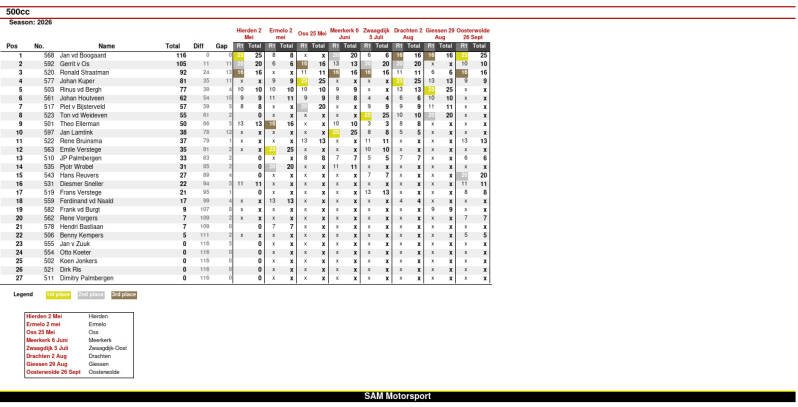798x407 pixels.
Task: Select rider name 'Otto Koeter'
Action: [75, 252]
